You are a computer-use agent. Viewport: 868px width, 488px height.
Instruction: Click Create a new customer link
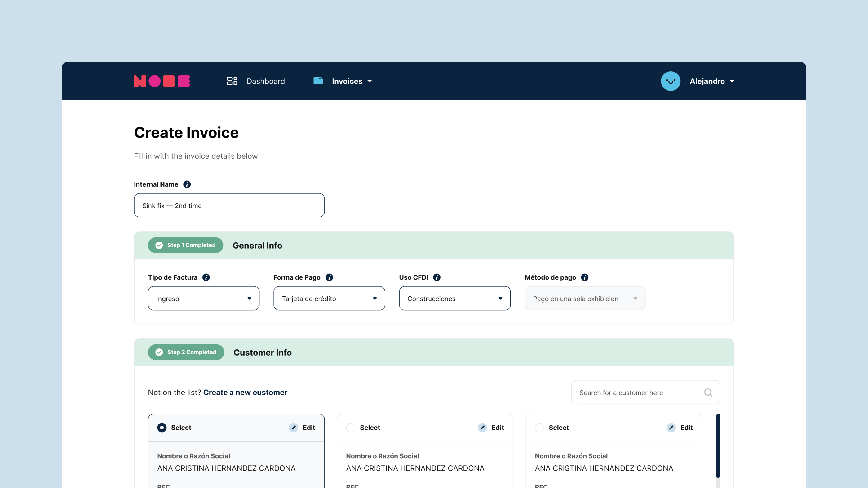pyautogui.click(x=245, y=393)
